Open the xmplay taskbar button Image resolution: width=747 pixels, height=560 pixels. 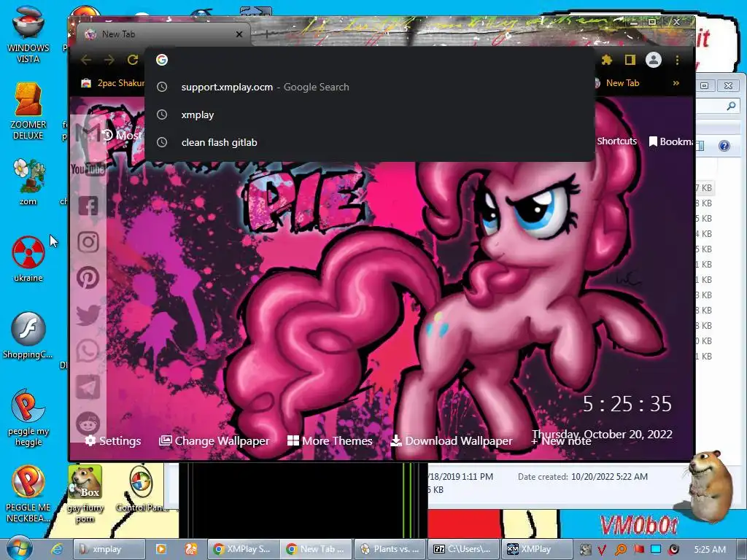(x=109, y=549)
